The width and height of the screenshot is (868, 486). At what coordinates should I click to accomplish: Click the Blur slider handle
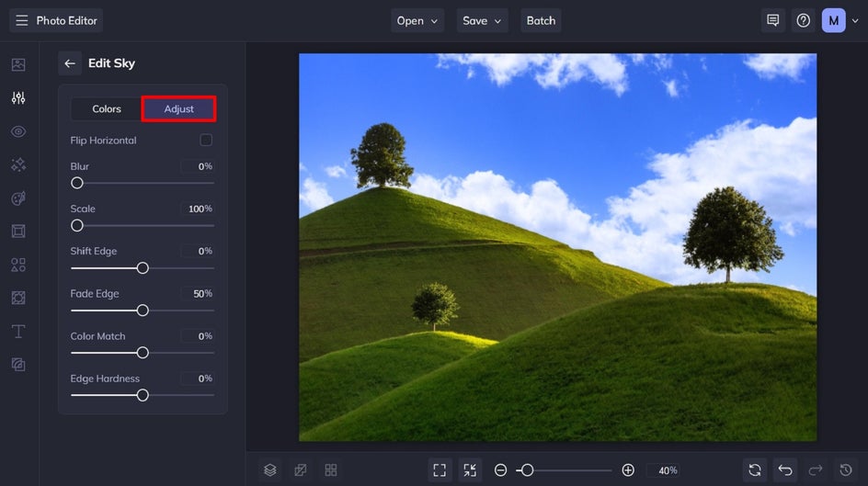(77, 183)
